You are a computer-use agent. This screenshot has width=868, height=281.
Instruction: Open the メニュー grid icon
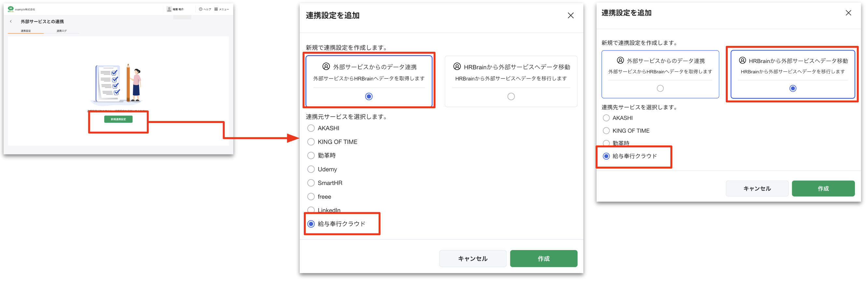pos(216,9)
